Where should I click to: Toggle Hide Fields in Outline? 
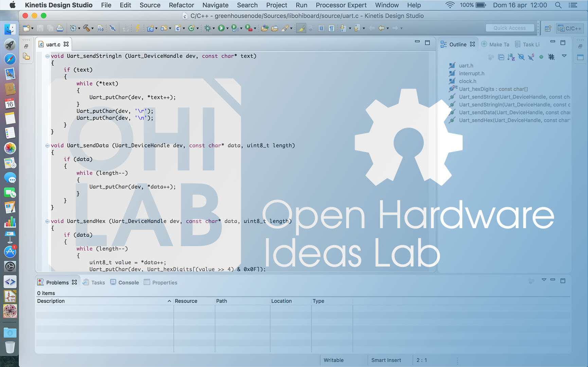(521, 57)
